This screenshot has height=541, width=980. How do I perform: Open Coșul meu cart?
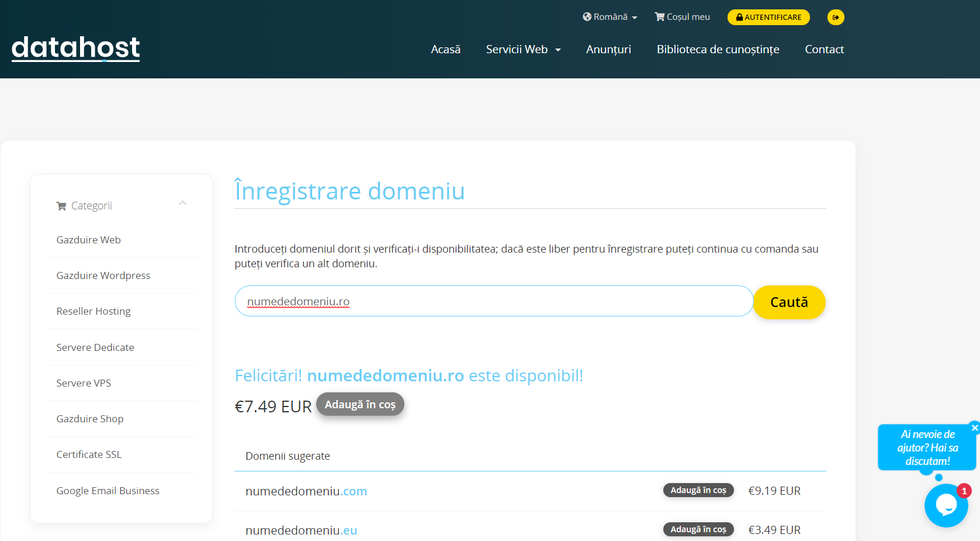coord(682,17)
